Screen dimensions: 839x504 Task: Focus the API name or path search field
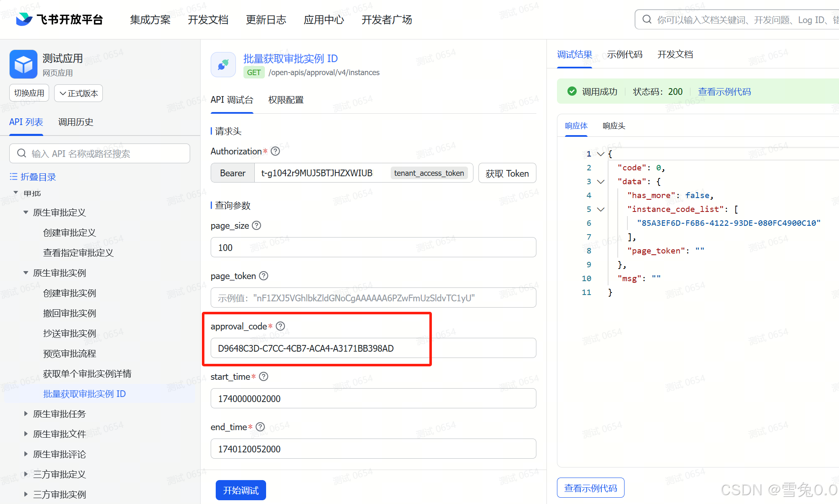tap(99, 154)
